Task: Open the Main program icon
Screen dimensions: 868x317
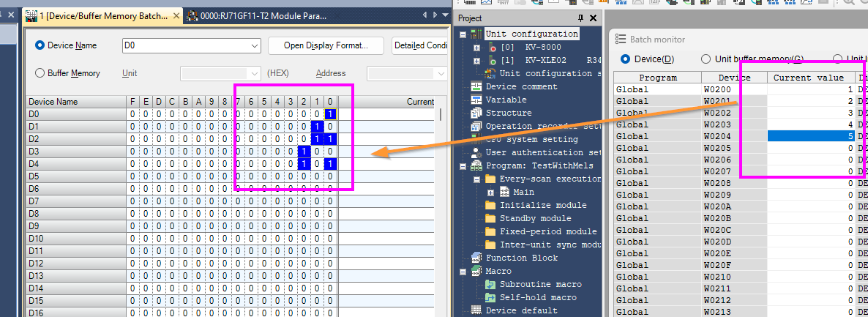Action: tap(504, 192)
